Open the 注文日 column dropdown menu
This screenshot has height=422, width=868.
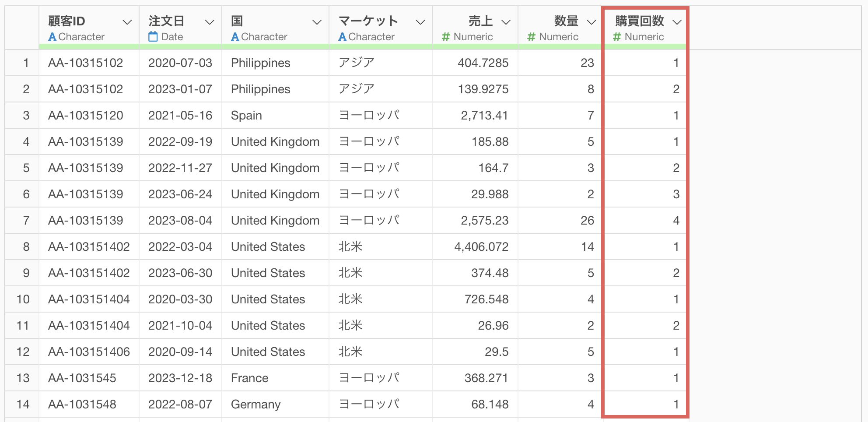[x=210, y=22]
